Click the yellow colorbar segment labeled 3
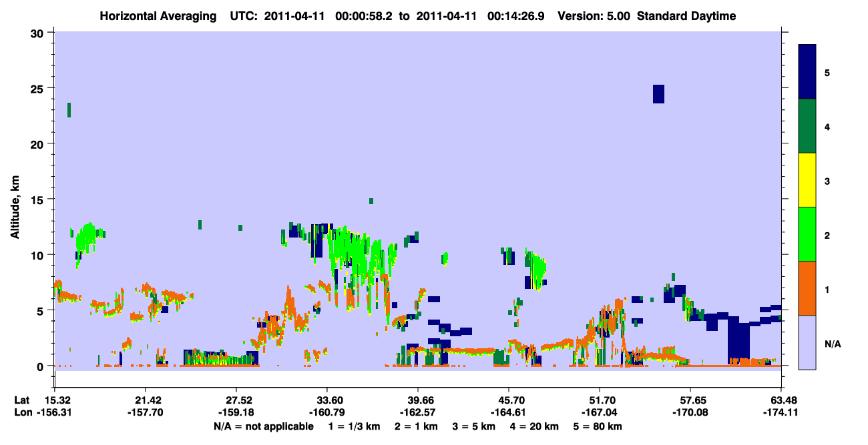 [807, 180]
